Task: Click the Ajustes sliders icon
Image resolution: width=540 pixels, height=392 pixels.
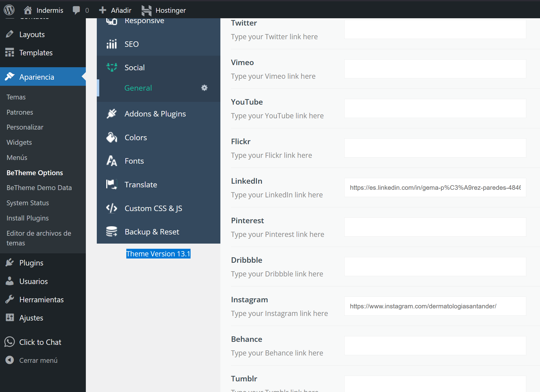Action: coord(9,317)
